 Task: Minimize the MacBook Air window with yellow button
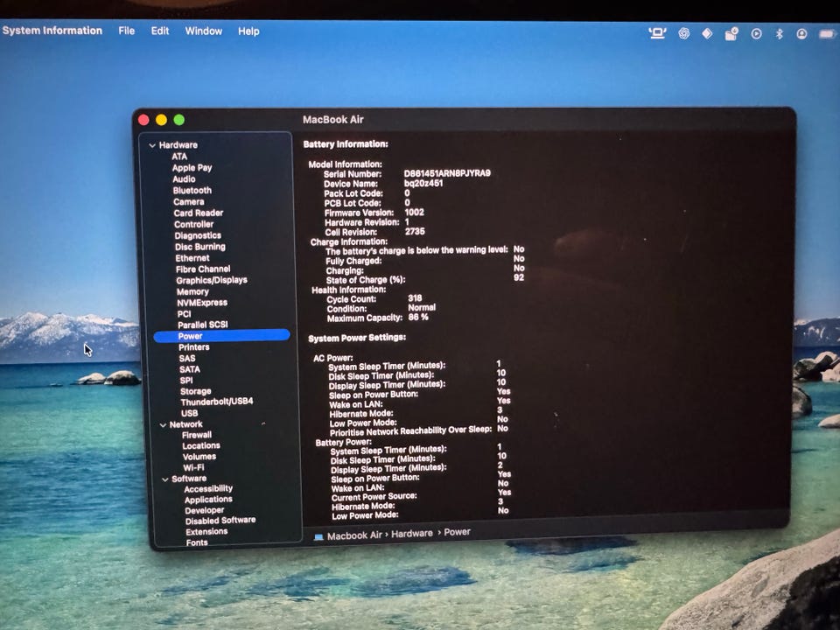pyautogui.click(x=161, y=120)
